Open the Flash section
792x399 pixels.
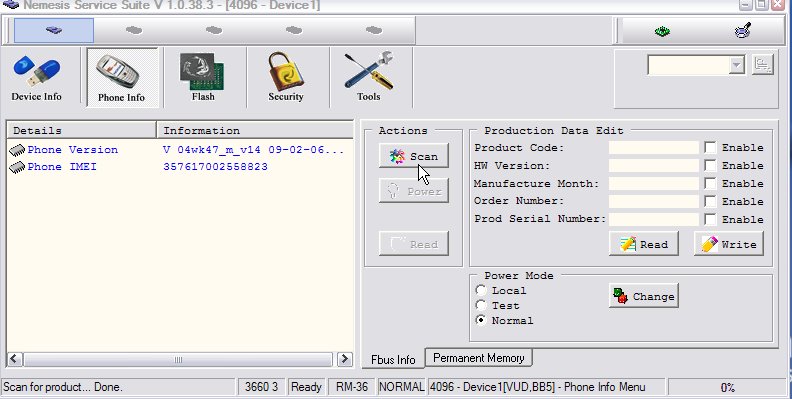pos(203,78)
